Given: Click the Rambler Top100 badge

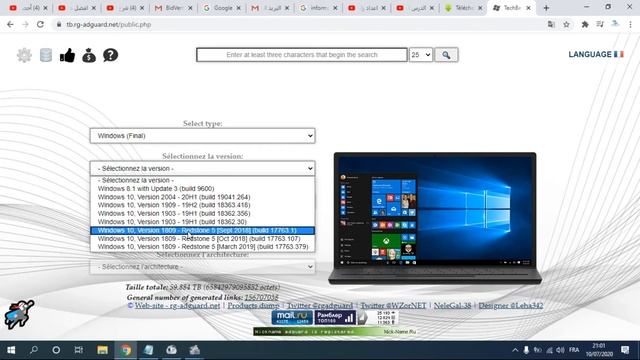Looking at the screenshot, I should pyautogui.click(x=335, y=317).
